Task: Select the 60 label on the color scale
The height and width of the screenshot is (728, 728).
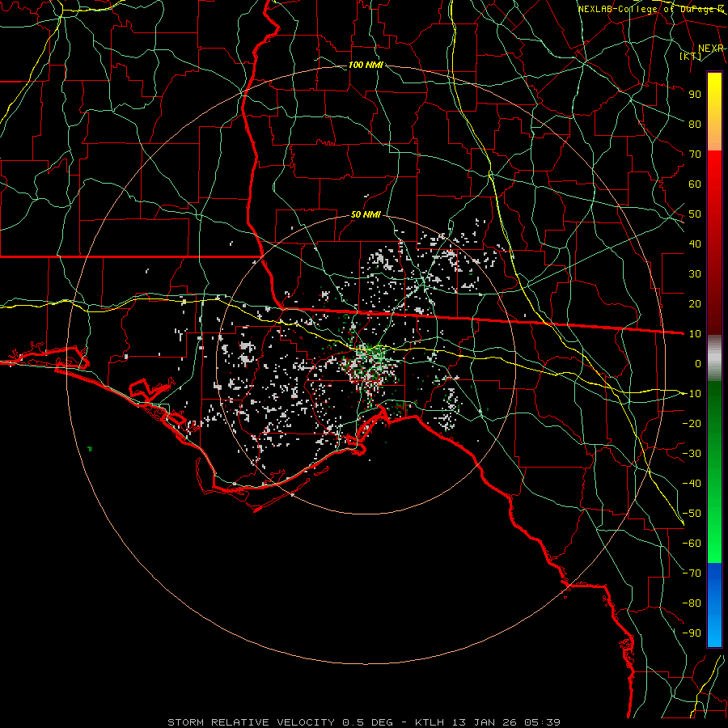Action: (x=695, y=184)
